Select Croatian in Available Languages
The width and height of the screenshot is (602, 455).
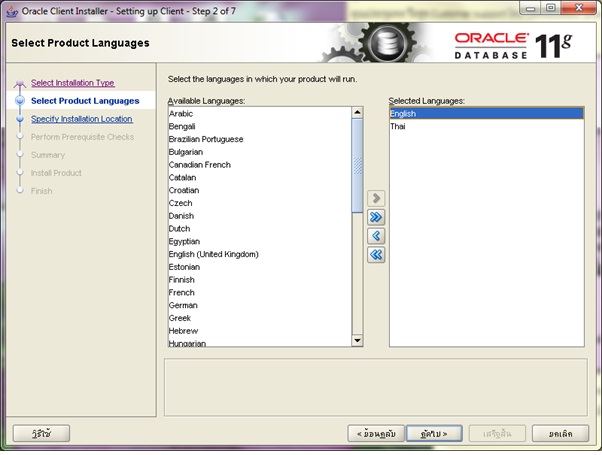(x=260, y=190)
